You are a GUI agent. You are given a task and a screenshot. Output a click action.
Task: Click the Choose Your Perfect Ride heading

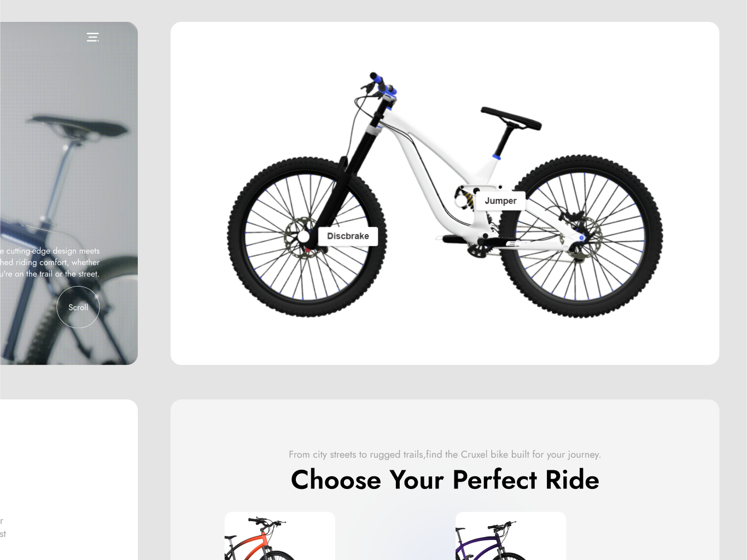tap(445, 480)
